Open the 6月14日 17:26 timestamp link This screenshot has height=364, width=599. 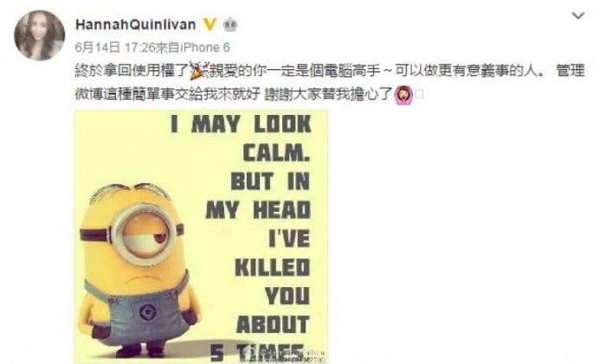(115, 48)
